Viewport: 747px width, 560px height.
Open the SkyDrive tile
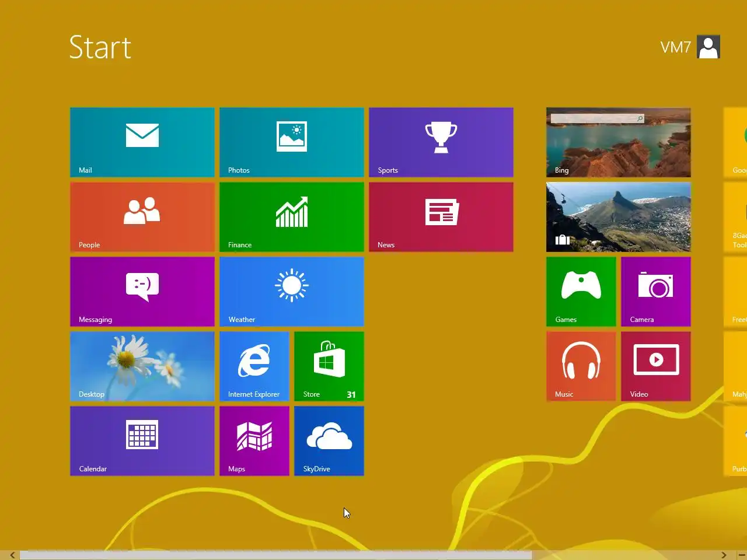tap(329, 441)
